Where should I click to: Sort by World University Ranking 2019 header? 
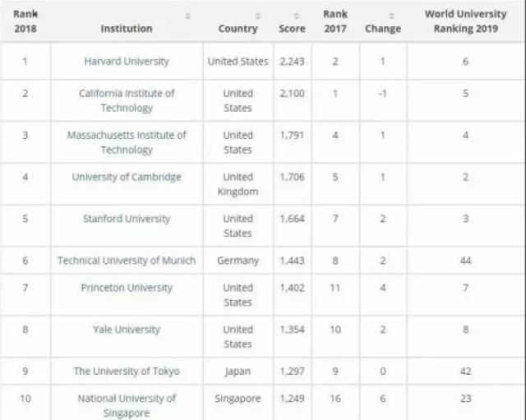[465, 21]
